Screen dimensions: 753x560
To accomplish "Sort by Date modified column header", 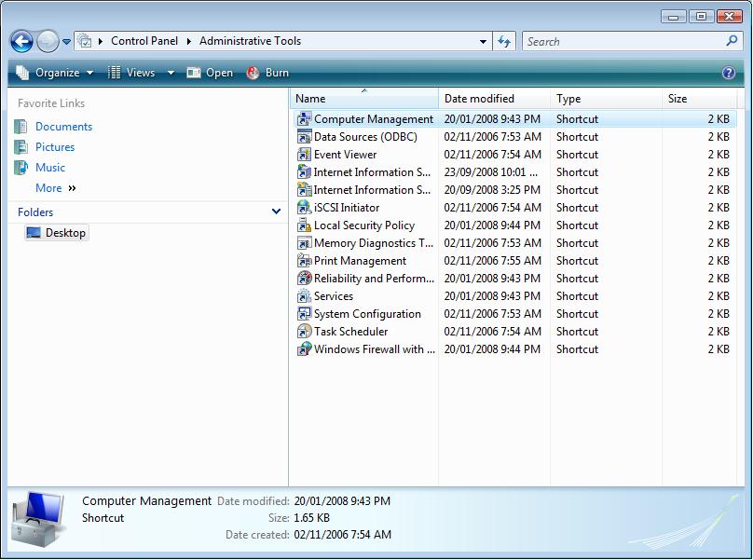I will 494,99.
